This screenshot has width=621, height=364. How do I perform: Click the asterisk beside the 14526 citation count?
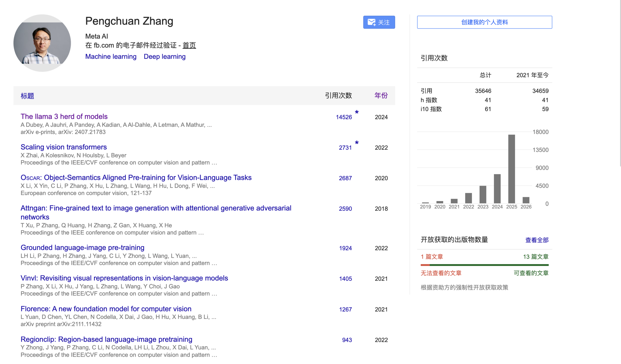[x=357, y=113]
